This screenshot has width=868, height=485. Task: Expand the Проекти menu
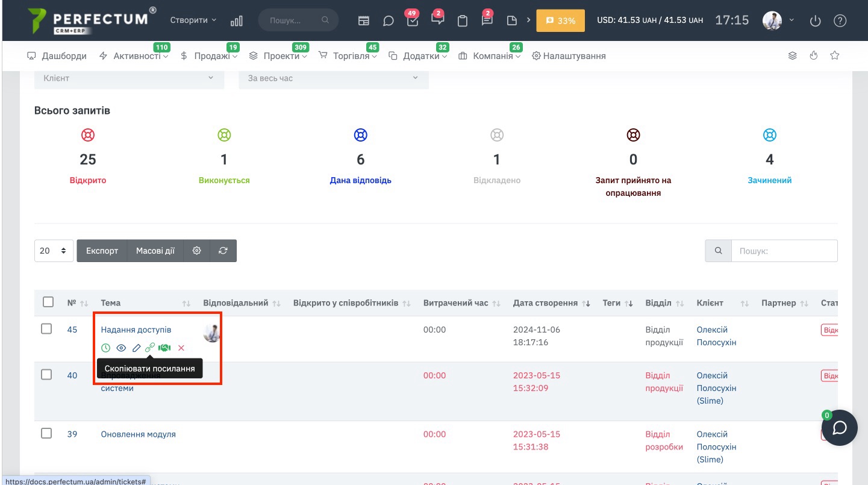point(278,56)
